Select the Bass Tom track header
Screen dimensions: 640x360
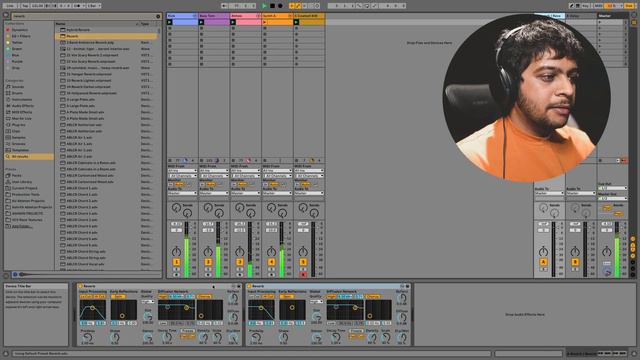tap(214, 16)
